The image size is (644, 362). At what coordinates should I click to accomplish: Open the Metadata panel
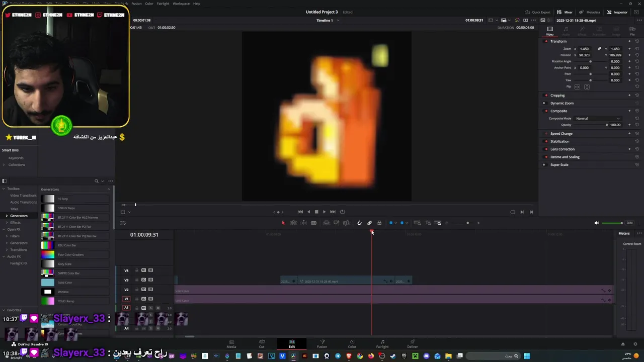(x=590, y=12)
